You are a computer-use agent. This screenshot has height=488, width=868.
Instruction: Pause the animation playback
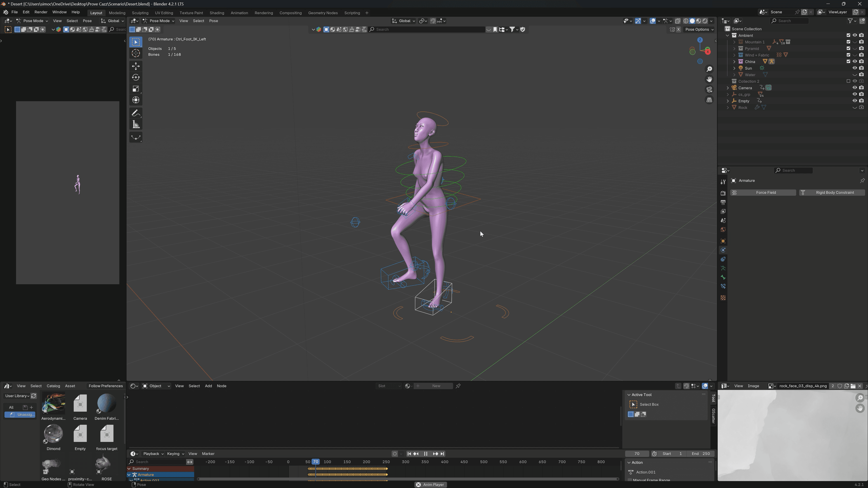click(x=426, y=454)
